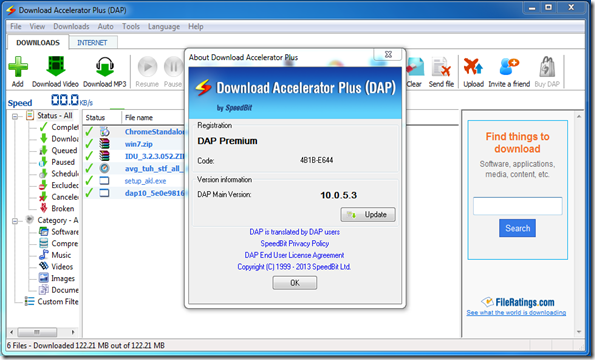Viewport: 595px width, 360px height.
Task: Collapse the Category tree node
Action: click(14, 221)
